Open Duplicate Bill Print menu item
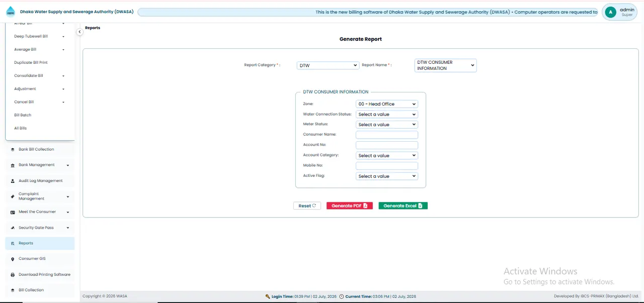This screenshot has height=303, width=644. click(x=31, y=63)
